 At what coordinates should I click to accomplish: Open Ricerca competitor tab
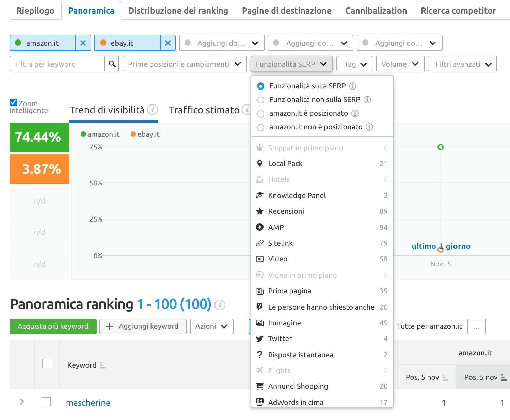coord(458,11)
